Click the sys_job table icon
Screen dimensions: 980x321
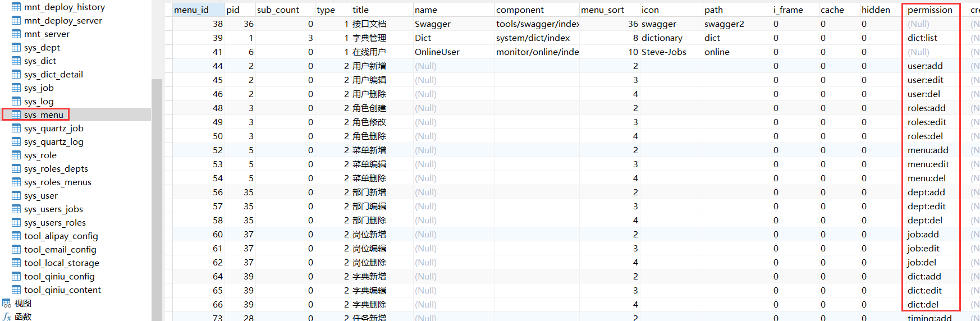pos(16,88)
